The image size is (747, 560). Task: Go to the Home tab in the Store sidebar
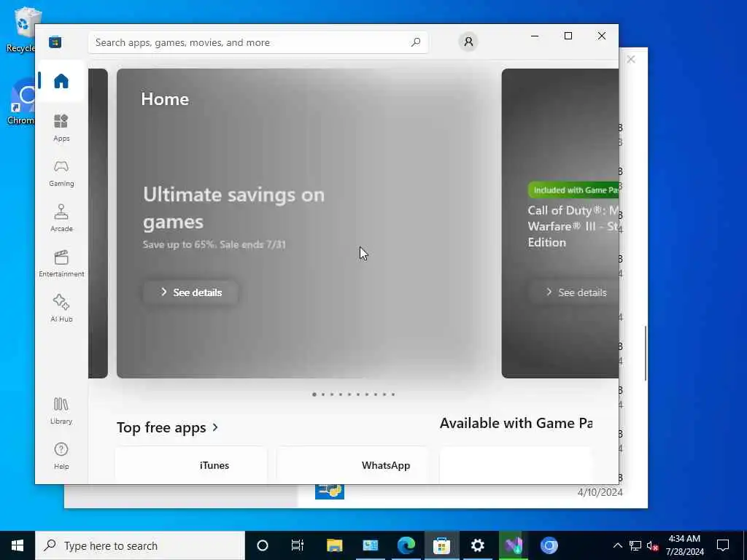[61, 81]
